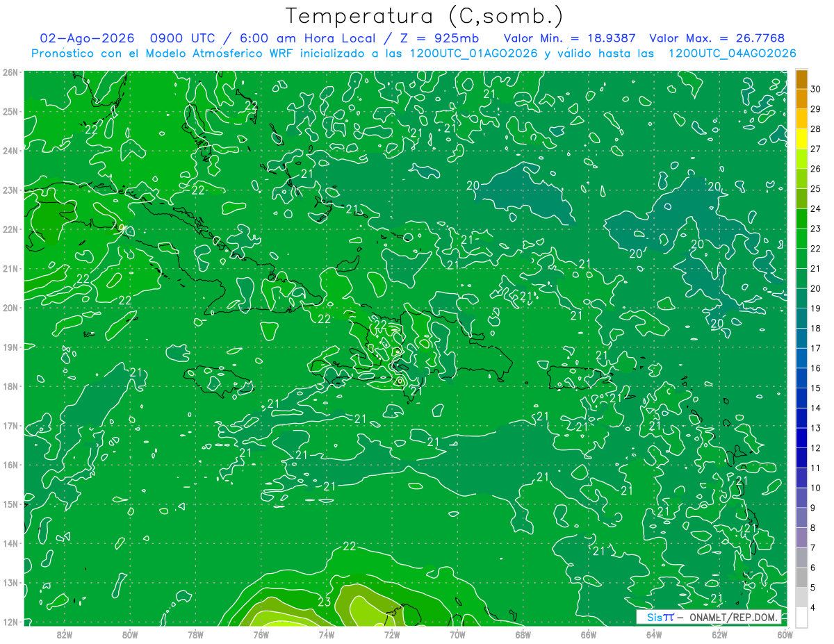Click the '76W' longitude label

(261, 634)
